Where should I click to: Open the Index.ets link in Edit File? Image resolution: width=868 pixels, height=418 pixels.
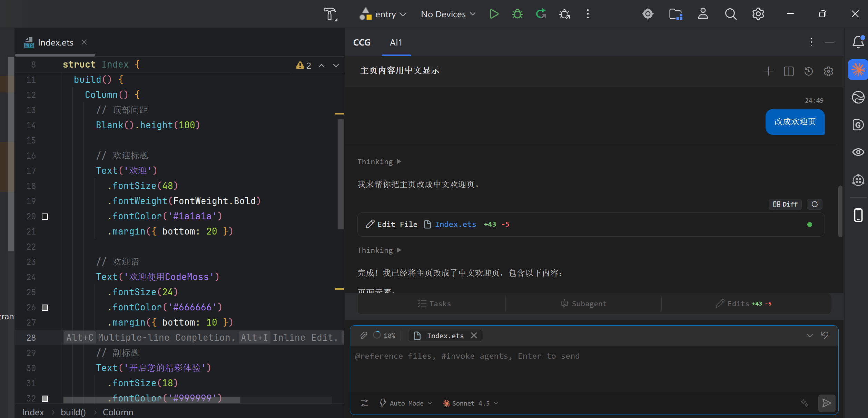(x=455, y=225)
